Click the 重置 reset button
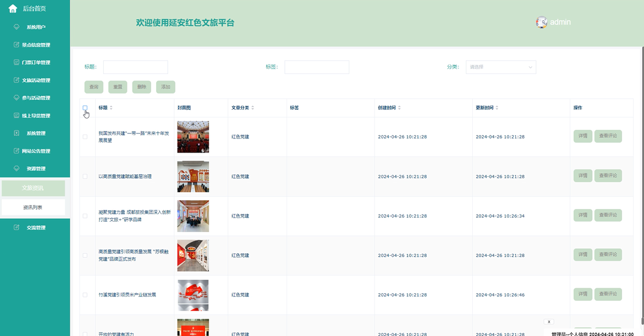 (118, 87)
